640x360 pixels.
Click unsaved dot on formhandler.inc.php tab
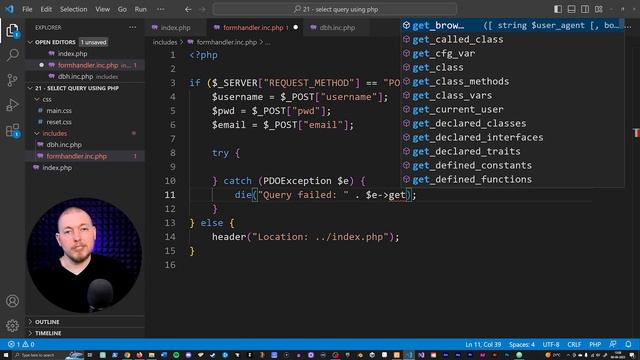(x=296, y=27)
